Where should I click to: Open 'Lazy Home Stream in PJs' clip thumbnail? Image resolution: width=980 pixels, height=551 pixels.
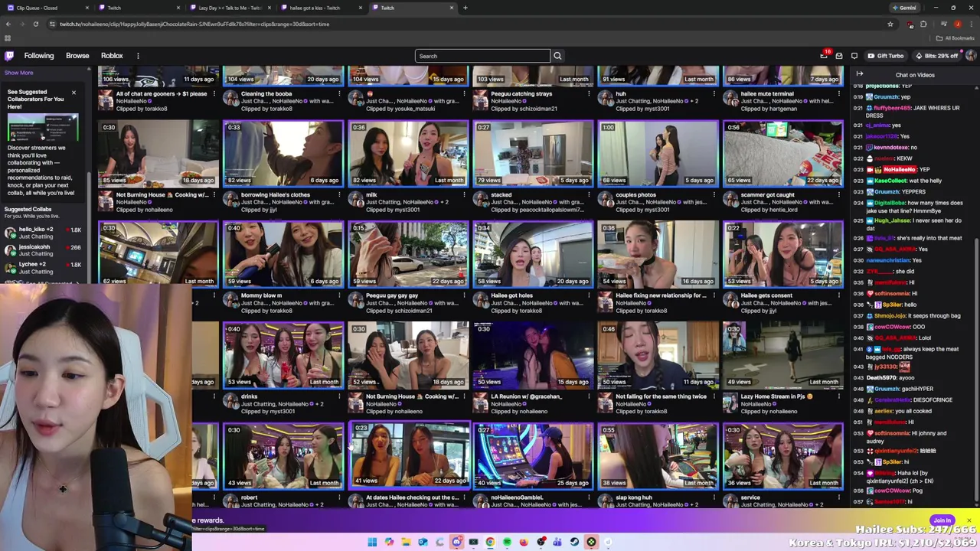coord(782,355)
